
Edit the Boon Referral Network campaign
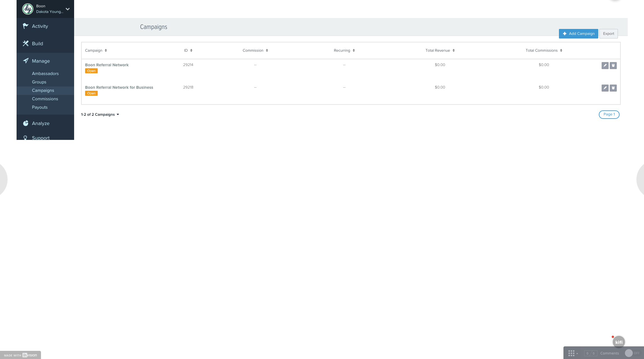coord(605,65)
